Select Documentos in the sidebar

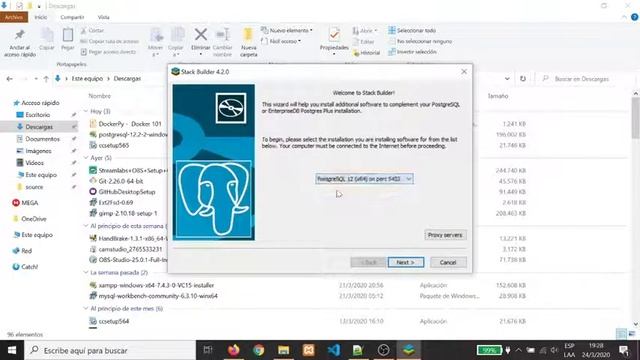pos(38,139)
